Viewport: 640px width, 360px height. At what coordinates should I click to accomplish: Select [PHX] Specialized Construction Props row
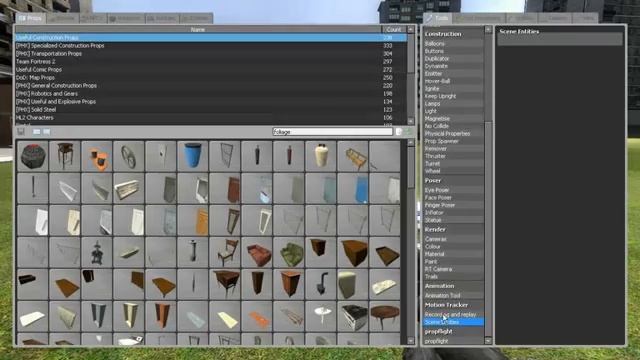click(211, 46)
